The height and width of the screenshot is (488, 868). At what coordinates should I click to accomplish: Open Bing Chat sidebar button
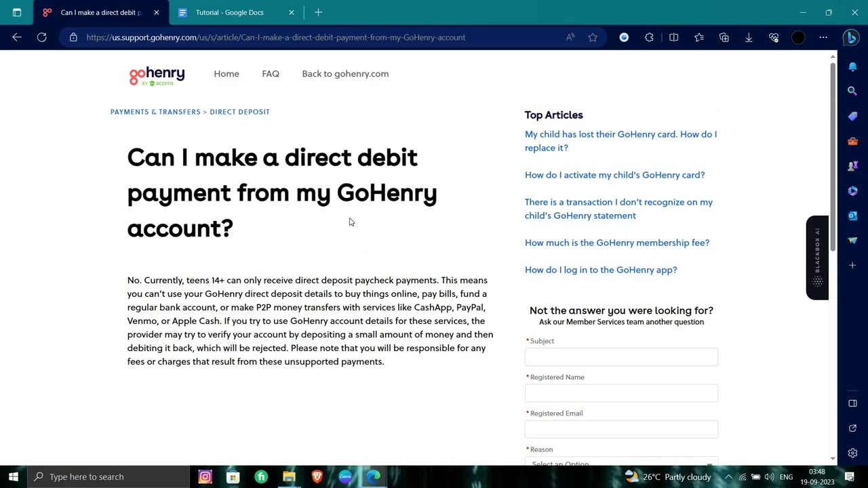pos(851,38)
